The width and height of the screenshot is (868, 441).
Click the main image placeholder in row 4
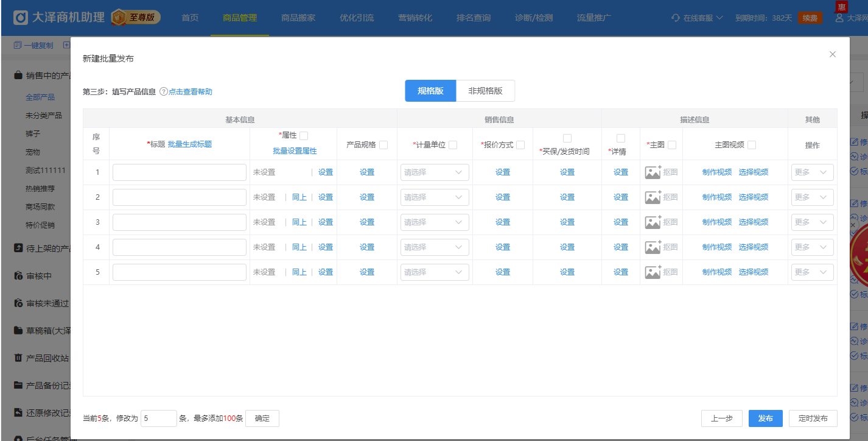653,247
